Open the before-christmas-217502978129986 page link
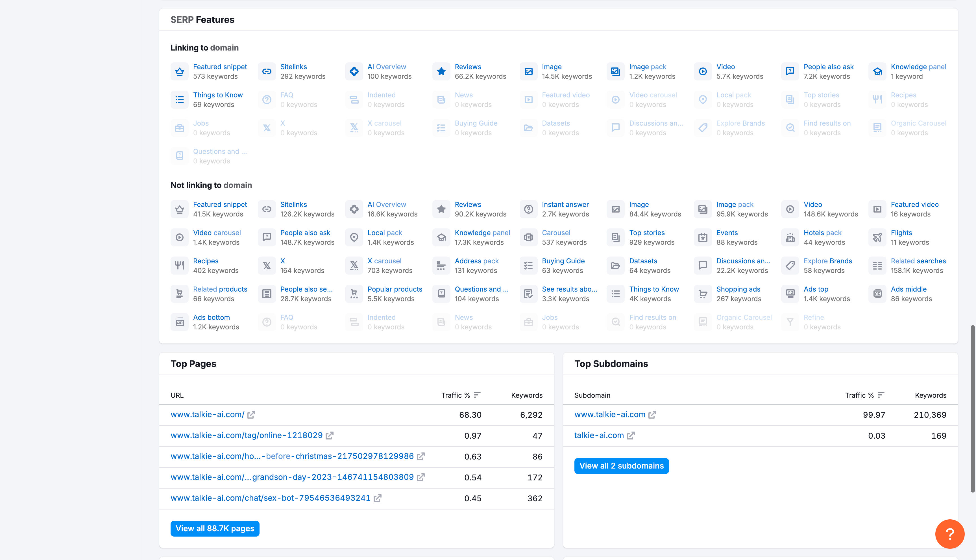 pyautogui.click(x=292, y=456)
